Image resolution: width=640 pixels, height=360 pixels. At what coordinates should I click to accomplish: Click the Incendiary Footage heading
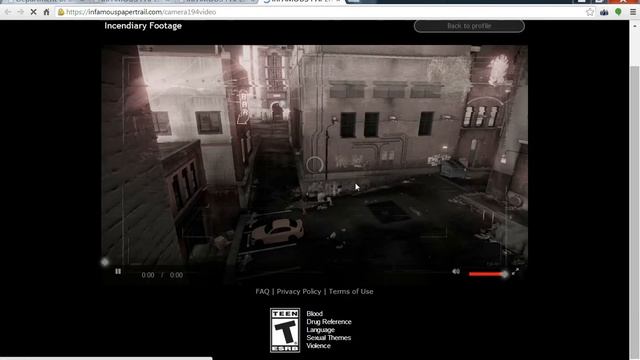coord(143,26)
